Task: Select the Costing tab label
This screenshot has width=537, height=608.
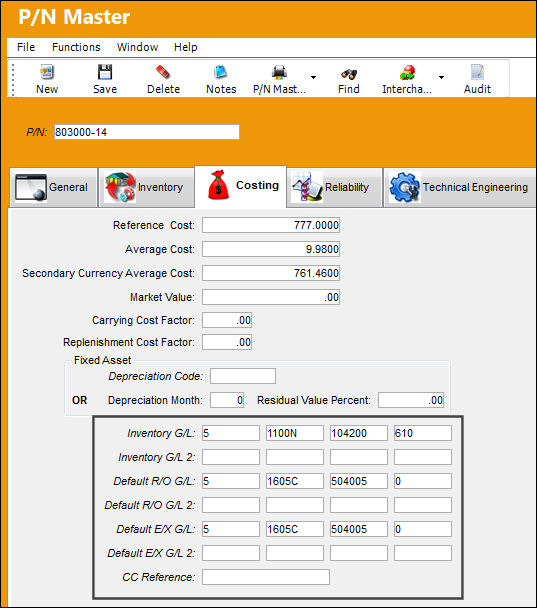Action: click(257, 185)
